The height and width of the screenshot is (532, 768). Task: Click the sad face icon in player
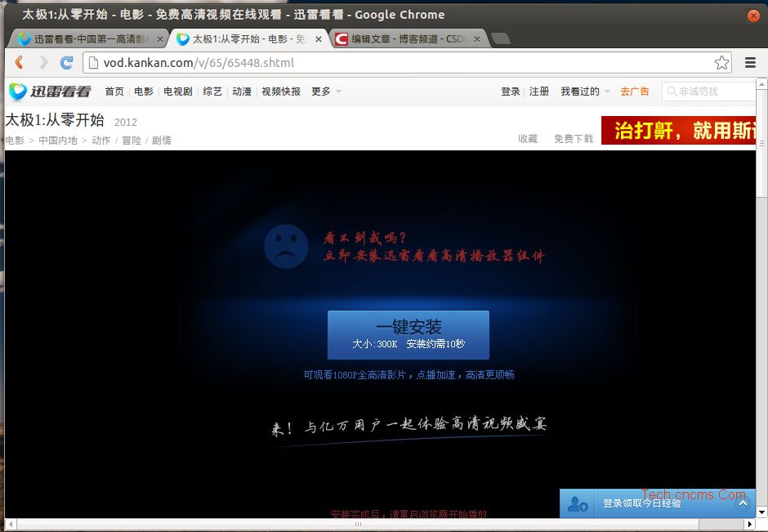coord(285,248)
